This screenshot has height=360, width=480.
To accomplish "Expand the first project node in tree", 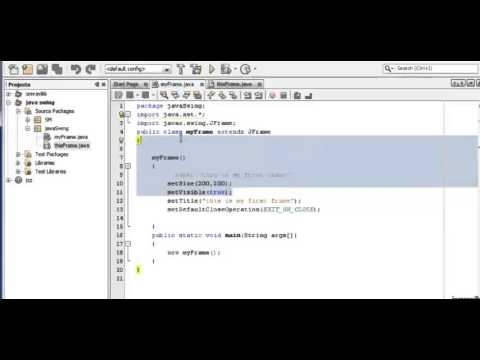I will [x=9, y=94].
